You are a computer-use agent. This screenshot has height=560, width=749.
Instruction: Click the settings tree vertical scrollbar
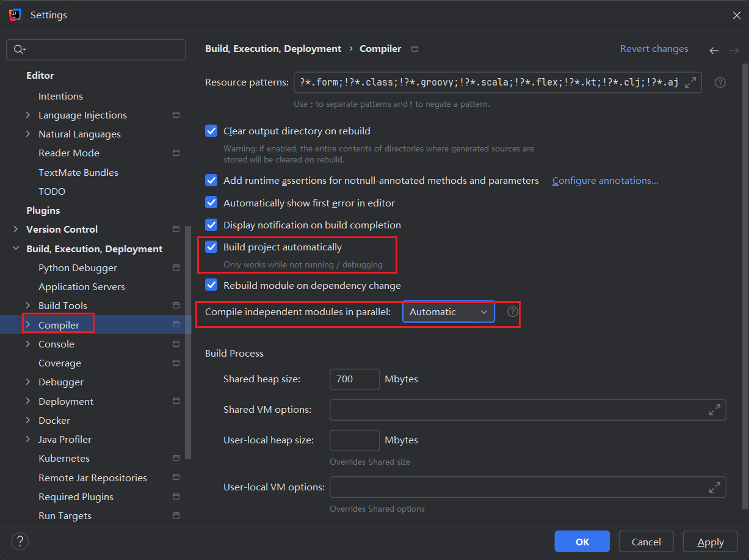188,342
